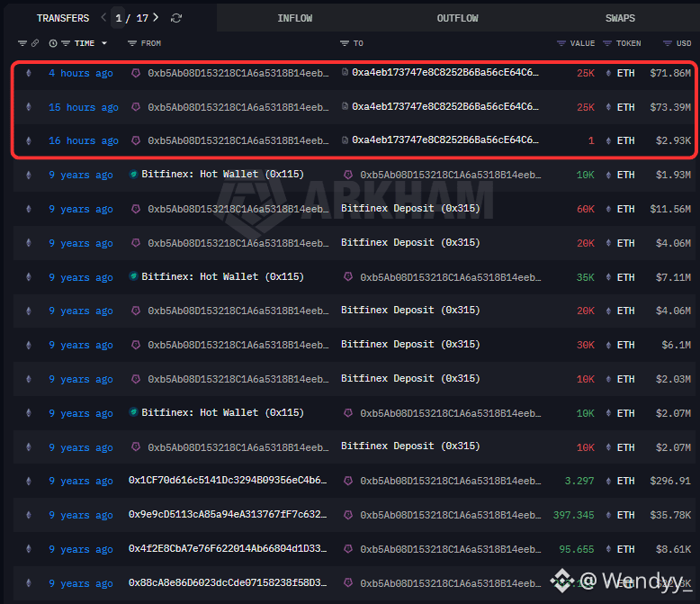700x604 pixels.
Task: Open the SWAPS tab
Action: pyautogui.click(x=620, y=18)
